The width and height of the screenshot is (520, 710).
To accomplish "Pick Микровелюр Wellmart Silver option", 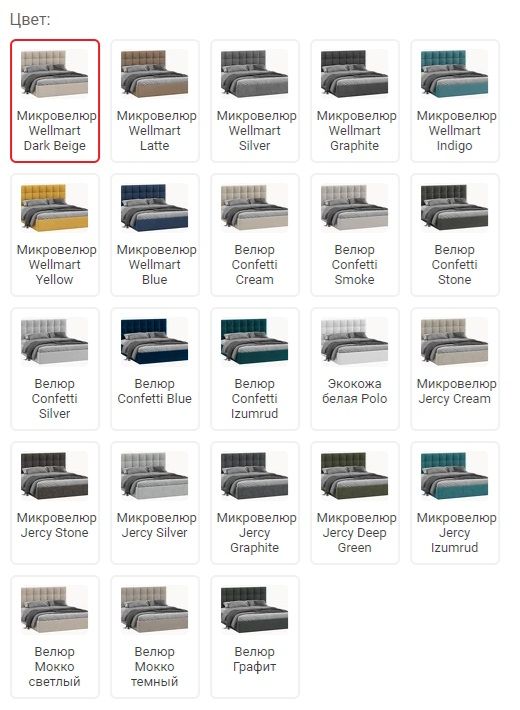I will coord(255,101).
